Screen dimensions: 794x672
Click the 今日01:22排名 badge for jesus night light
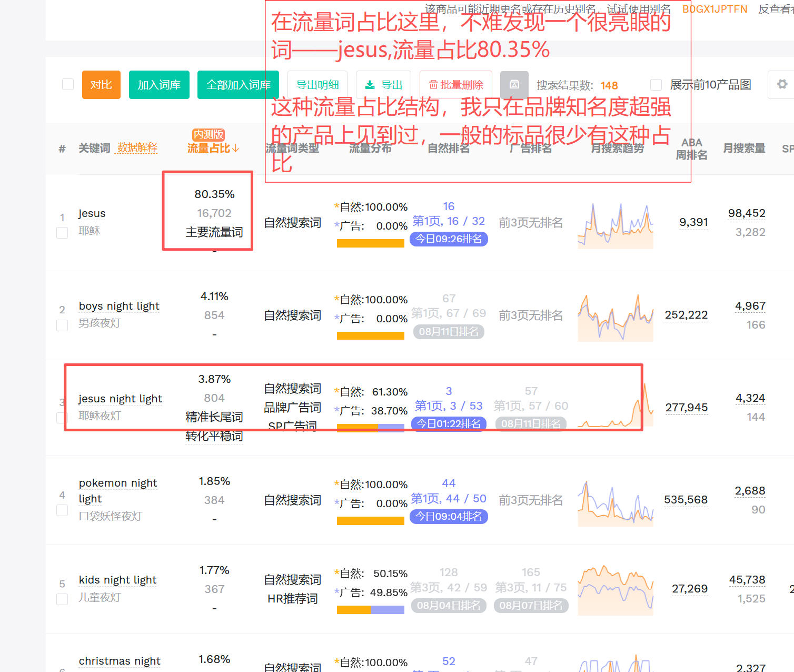point(449,424)
